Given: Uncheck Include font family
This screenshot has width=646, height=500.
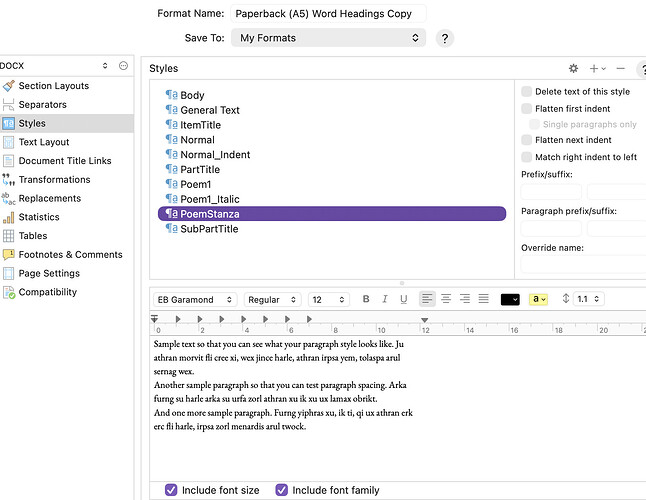Looking at the screenshot, I should click(x=282, y=490).
